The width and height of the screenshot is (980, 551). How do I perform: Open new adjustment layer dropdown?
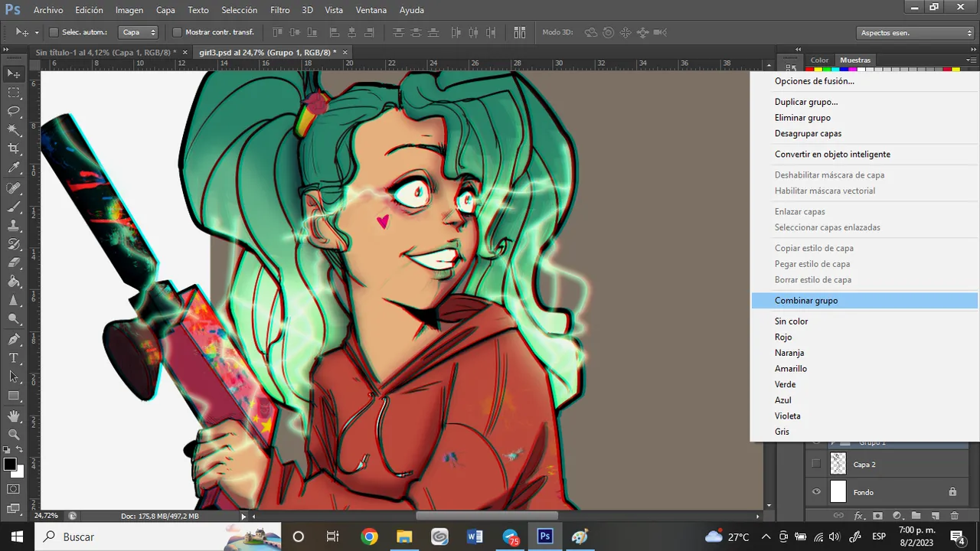pyautogui.click(x=897, y=516)
